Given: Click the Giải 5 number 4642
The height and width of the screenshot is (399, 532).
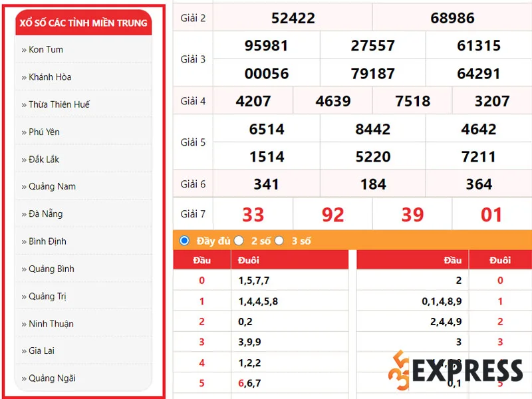Looking at the screenshot, I should (x=479, y=129).
